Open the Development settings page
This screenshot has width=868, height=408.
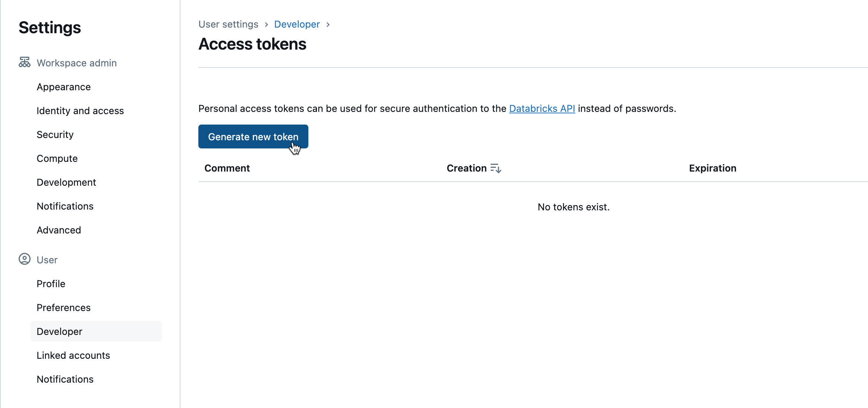[x=66, y=182]
